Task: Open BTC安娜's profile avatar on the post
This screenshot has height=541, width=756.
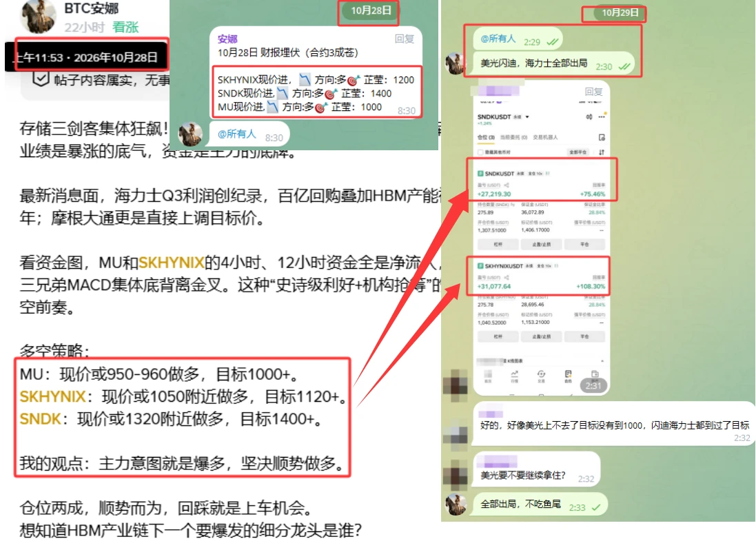Action: click(x=38, y=15)
